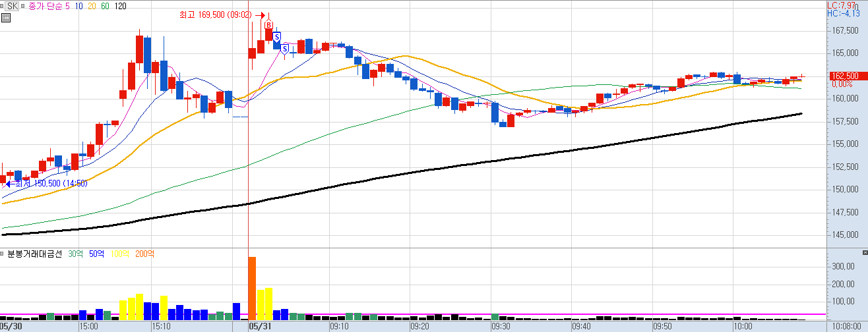
Task: Close the volume indicator panel
Action: coord(865,253)
